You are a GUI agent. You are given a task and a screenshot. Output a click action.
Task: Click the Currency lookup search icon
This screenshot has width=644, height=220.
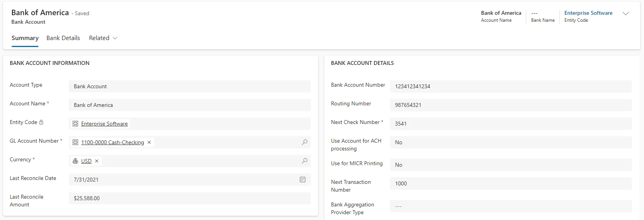(305, 161)
